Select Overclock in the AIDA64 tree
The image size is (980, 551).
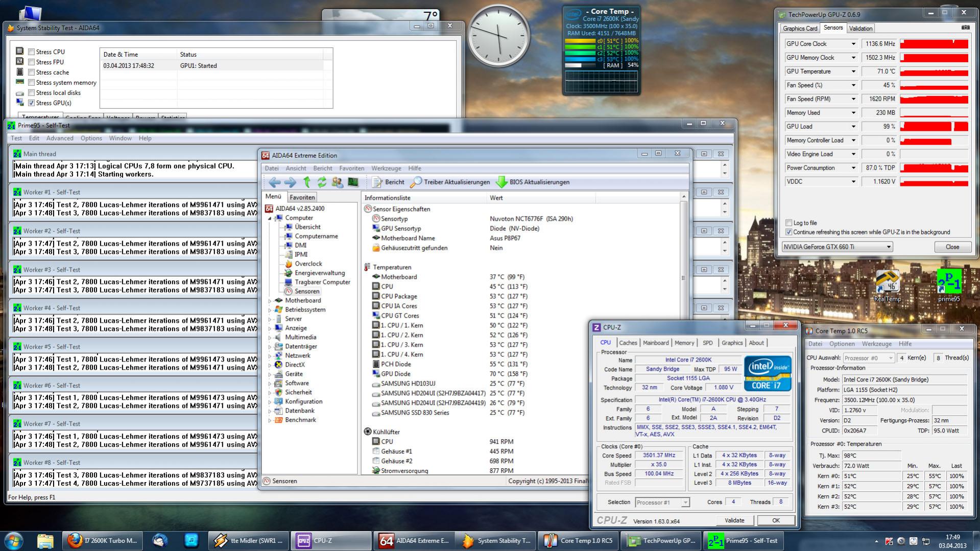[308, 263]
